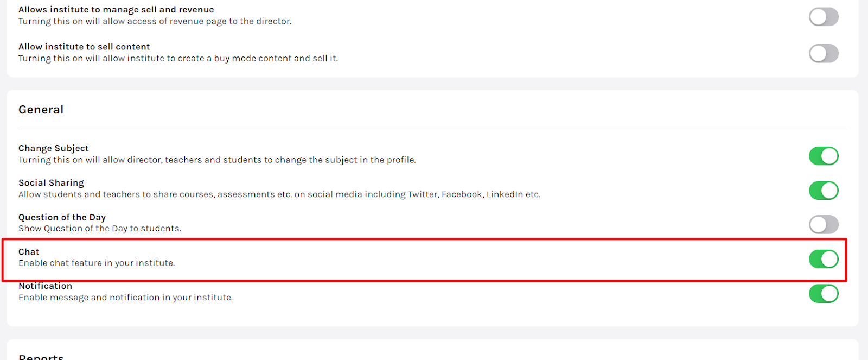The image size is (868, 360).
Task: Click the social media sharing description text
Action: tap(279, 194)
